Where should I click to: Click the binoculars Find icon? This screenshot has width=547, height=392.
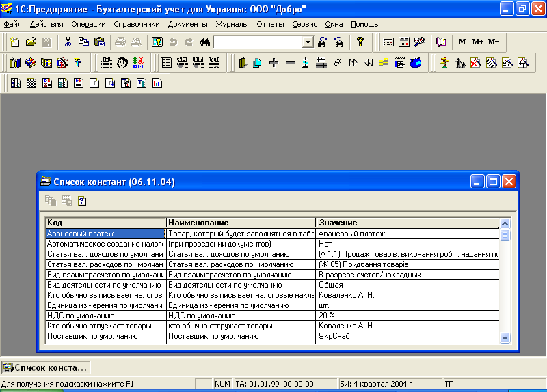204,42
